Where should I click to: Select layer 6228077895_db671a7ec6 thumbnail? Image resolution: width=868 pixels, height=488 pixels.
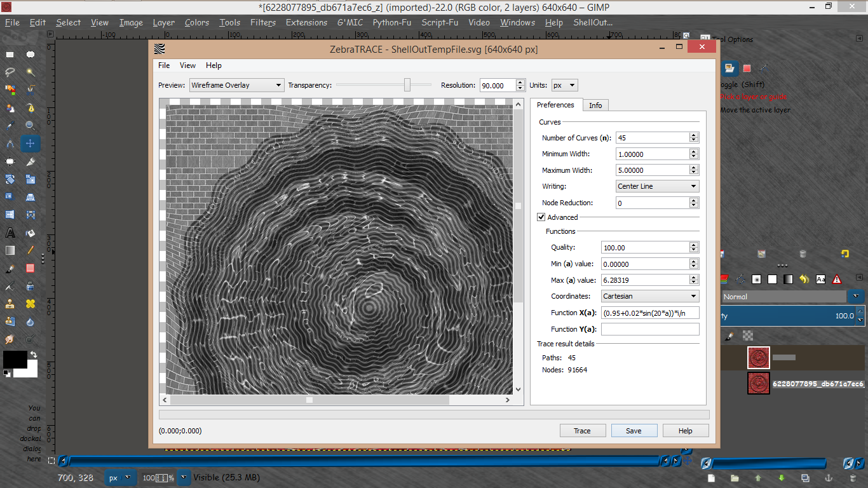759,383
